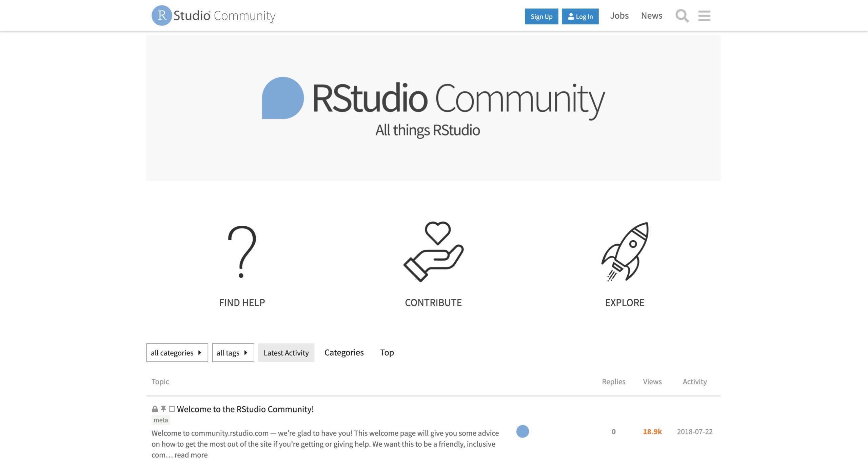The width and height of the screenshot is (868, 465).
Task: Open the Jobs menu link
Action: [619, 16]
